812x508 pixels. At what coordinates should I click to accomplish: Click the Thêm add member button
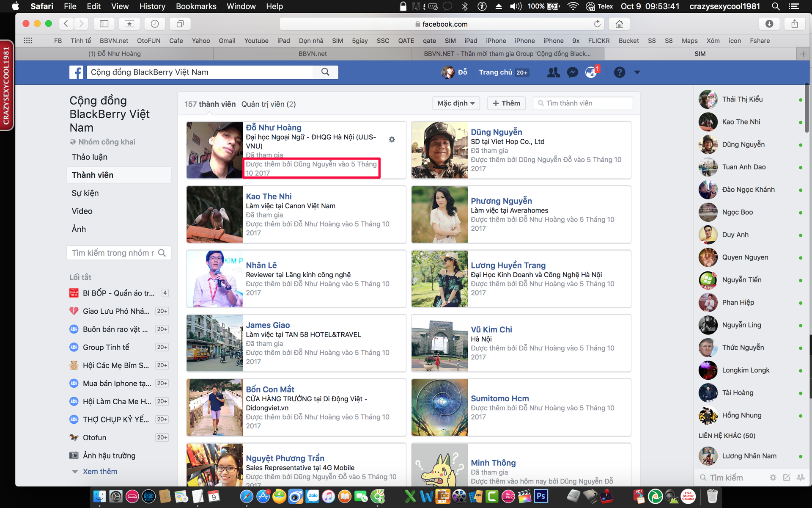[506, 103]
